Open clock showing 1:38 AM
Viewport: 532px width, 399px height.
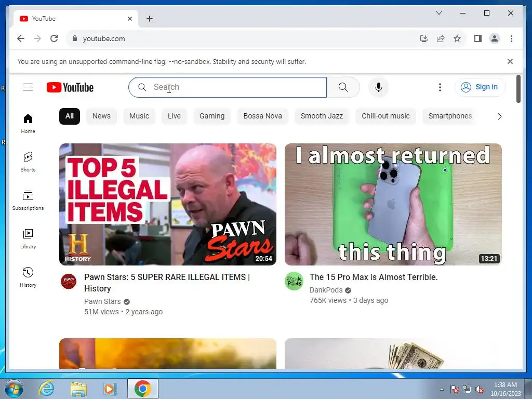[x=506, y=389]
